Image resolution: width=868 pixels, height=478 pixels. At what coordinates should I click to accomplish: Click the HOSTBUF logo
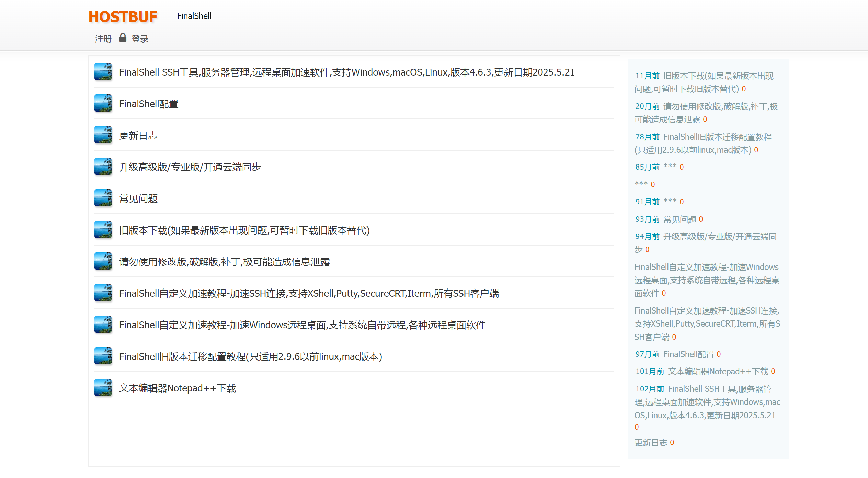(x=123, y=17)
